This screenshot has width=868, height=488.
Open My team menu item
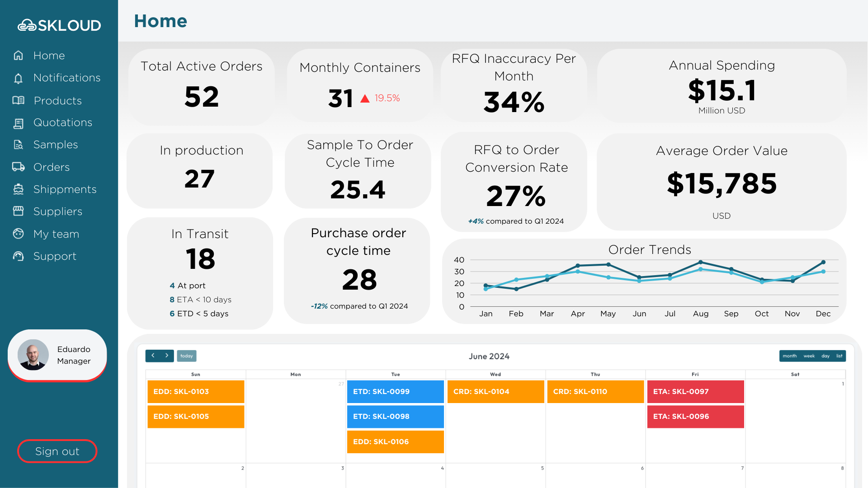click(x=56, y=234)
